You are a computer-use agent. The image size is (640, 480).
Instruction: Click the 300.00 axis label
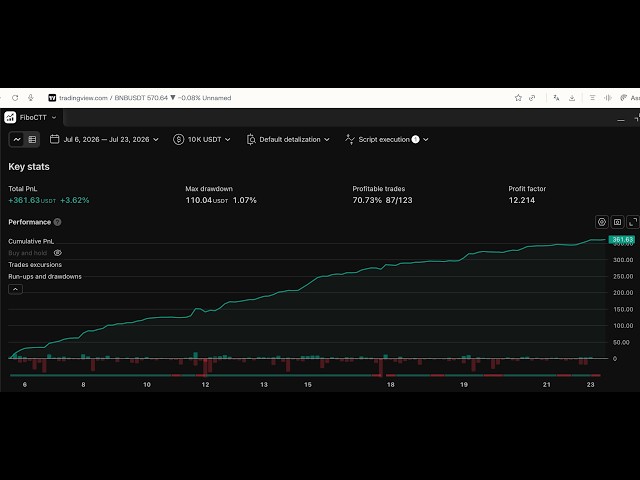click(x=623, y=260)
